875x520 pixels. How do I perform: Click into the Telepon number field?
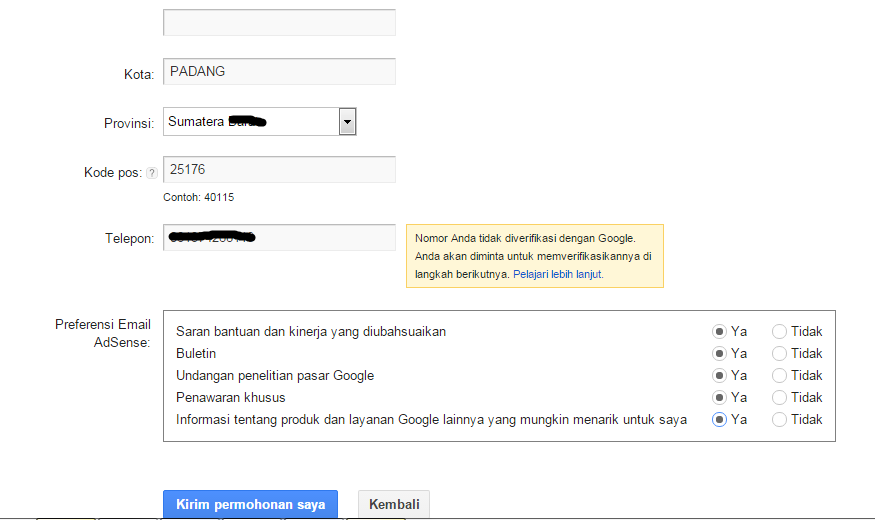pos(279,238)
